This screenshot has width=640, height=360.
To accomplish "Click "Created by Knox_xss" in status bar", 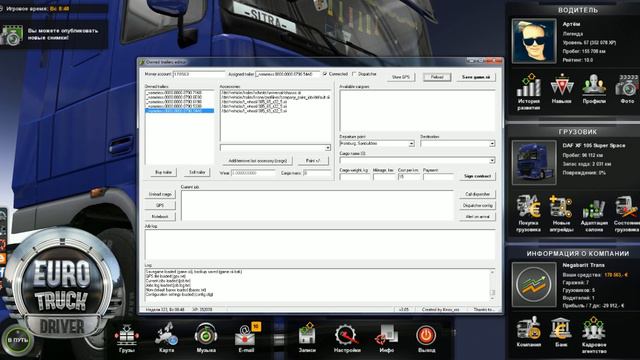I will [x=440, y=309].
